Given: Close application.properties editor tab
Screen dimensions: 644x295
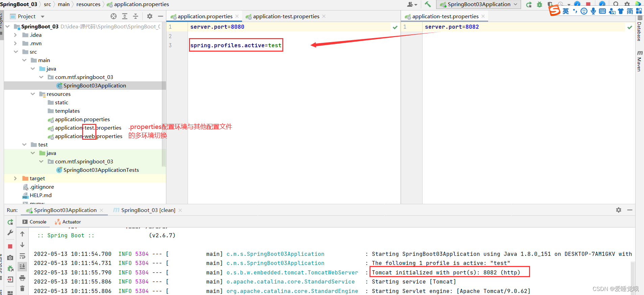Looking at the screenshot, I should point(237,16).
